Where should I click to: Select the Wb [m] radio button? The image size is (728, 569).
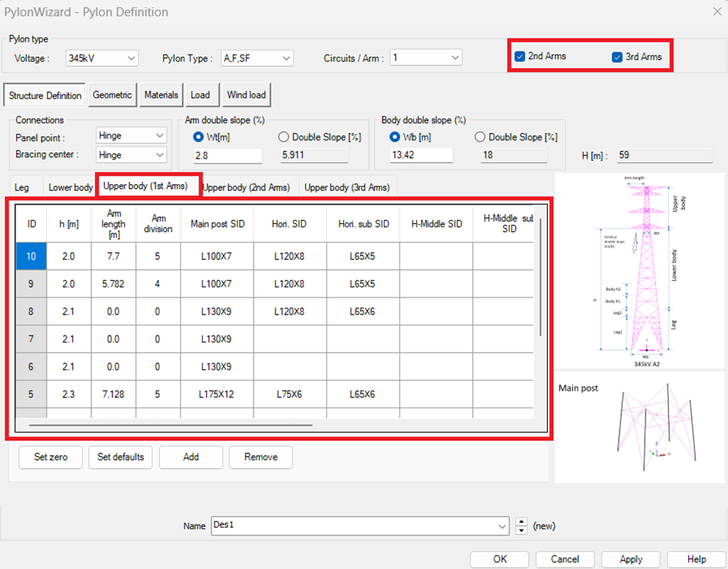click(x=396, y=137)
